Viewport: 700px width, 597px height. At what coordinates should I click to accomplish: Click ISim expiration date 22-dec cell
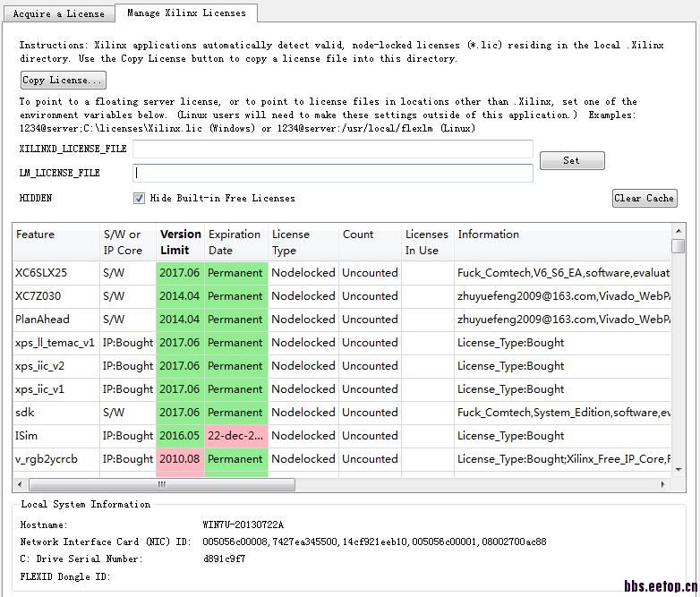pyautogui.click(x=236, y=436)
